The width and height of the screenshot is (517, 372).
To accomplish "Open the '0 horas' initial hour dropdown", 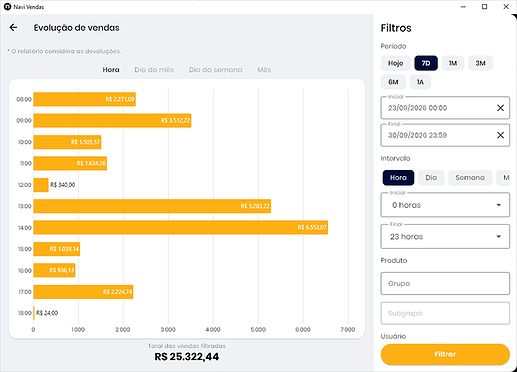I will coord(445,205).
